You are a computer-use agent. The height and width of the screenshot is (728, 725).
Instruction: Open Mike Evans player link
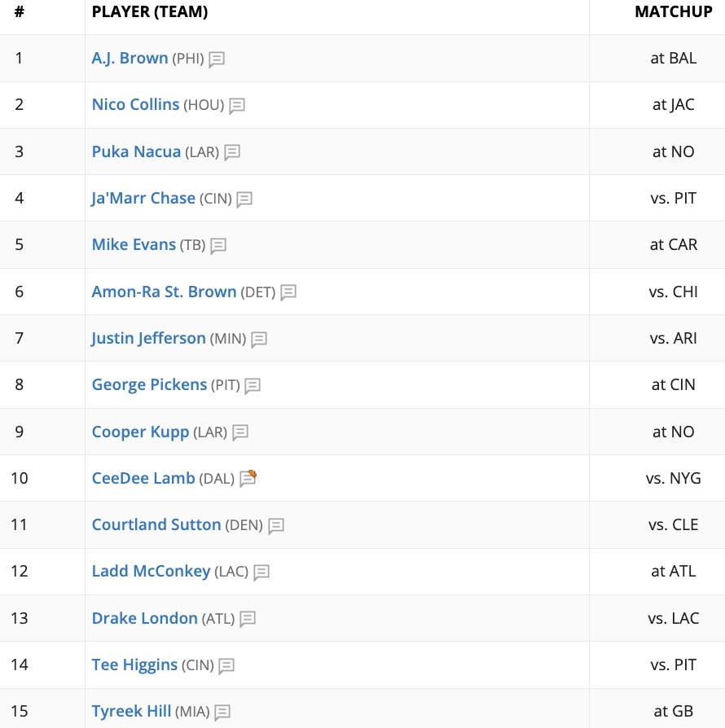coord(134,244)
